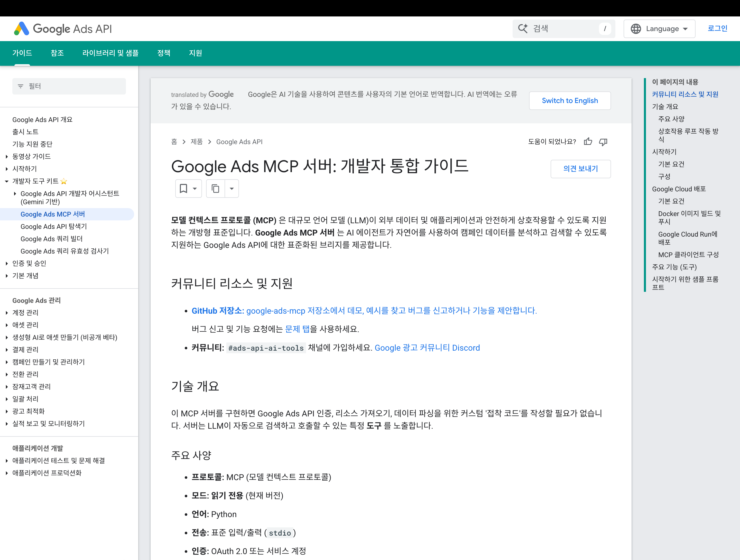The width and height of the screenshot is (740, 560).
Task: Jump to MCP 클라이언트 구성 in contents
Action: [688, 255]
